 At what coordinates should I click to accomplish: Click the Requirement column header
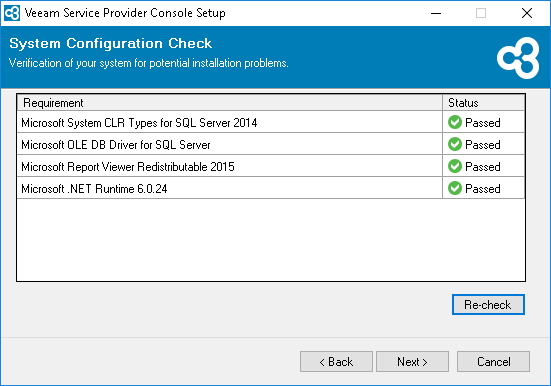(x=229, y=103)
